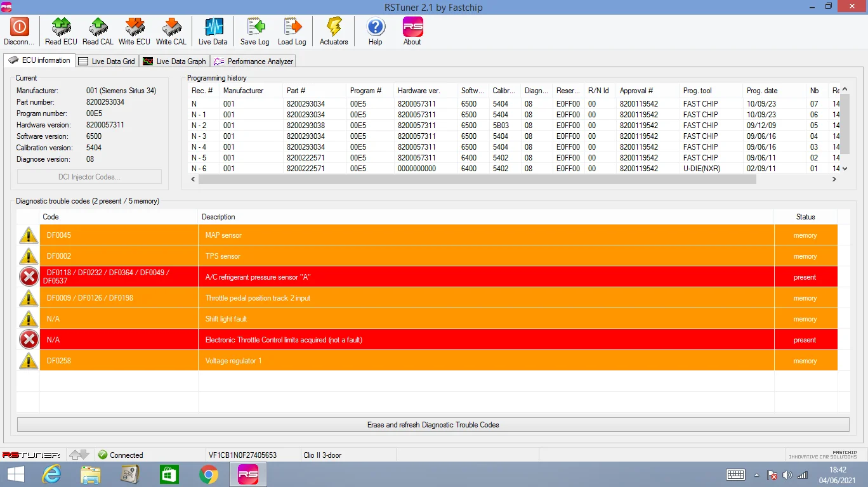Select the TPS sensor description
This screenshot has width=868, height=487.
[x=223, y=256]
